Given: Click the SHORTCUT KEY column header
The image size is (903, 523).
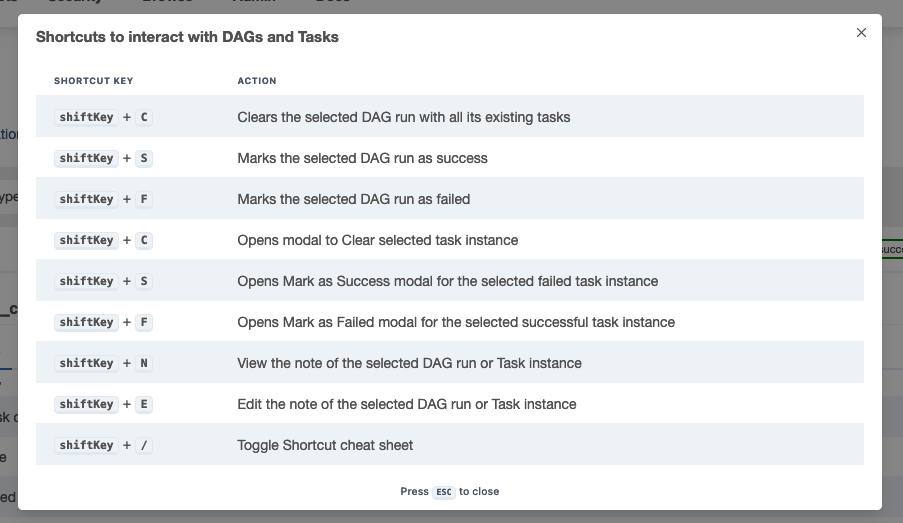Looking at the screenshot, I should 93,81.
